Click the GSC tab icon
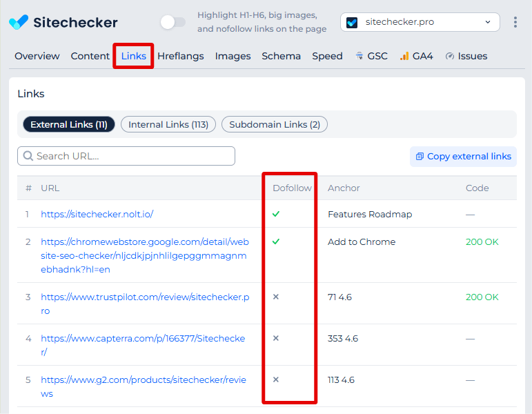 click(359, 56)
